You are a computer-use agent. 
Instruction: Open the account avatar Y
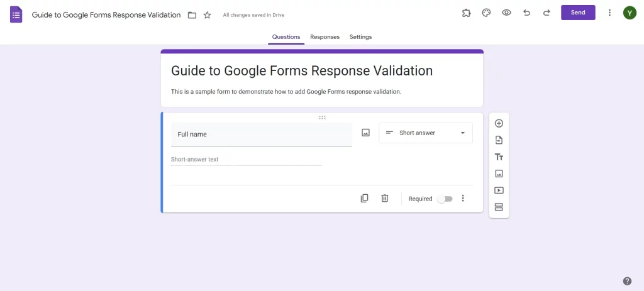(x=630, y=13)
